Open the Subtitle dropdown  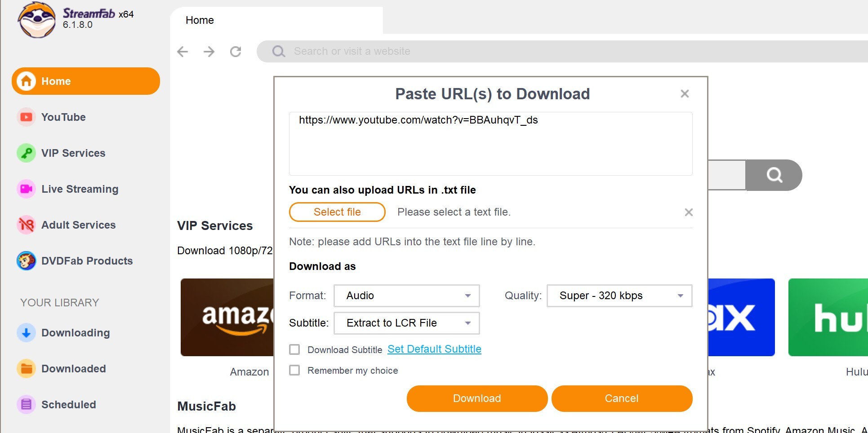pyautogui.click(x=407, y=323)
